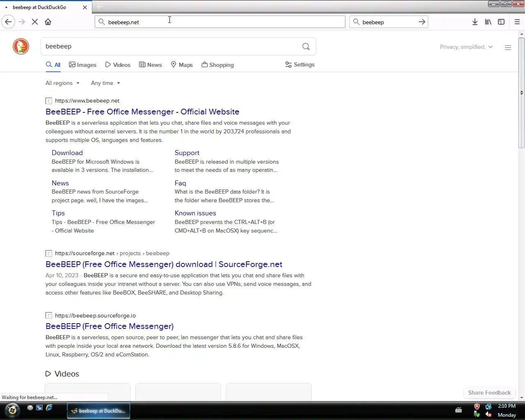Click the https://www.beebeep.net URL text

tap(87, 100)
